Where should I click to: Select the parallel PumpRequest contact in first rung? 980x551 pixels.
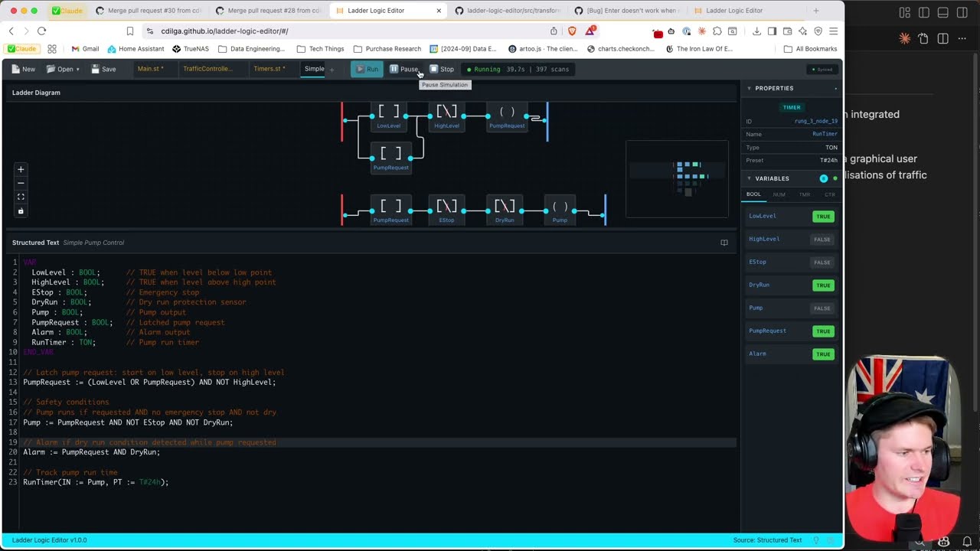click(x=390, y=158)
